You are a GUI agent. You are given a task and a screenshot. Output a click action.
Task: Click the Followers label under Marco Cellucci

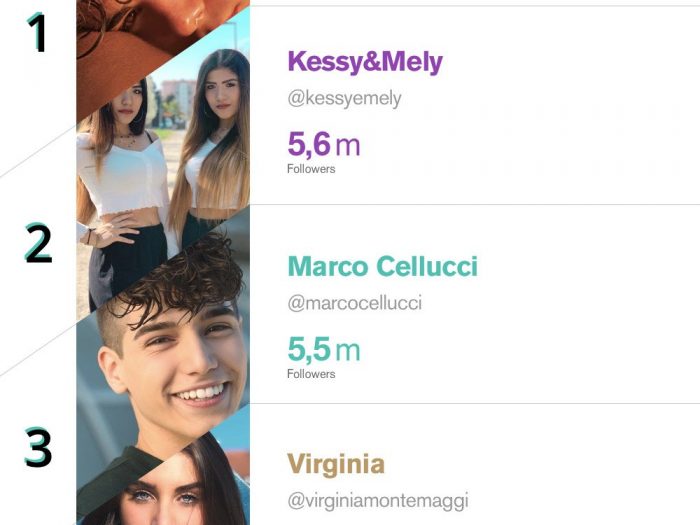[x=311, y=374]
